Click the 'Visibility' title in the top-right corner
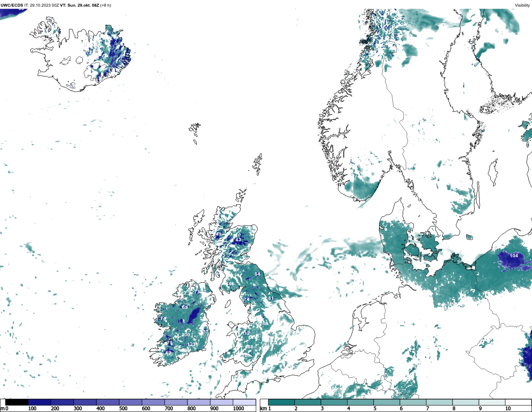 [522, 5]
